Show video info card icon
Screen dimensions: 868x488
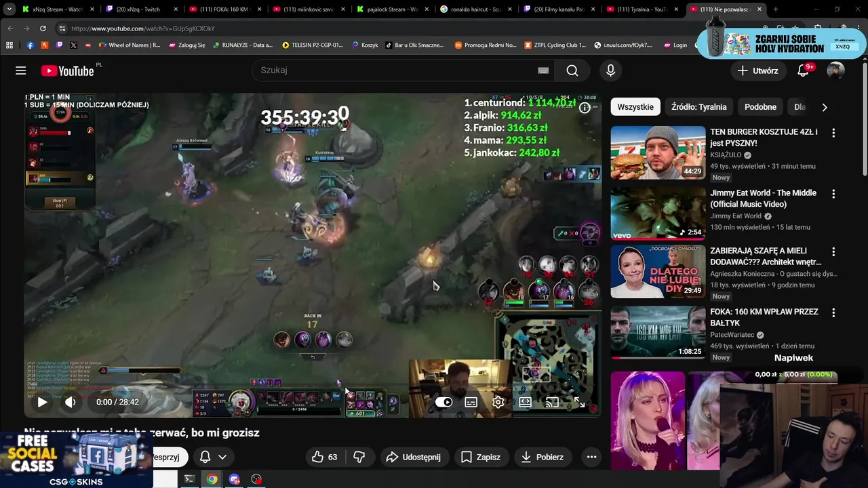click(x=585, y=108)
